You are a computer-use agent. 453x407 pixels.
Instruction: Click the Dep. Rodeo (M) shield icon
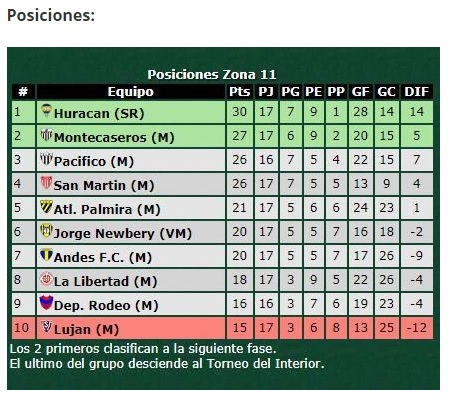(x=46, y=303)
